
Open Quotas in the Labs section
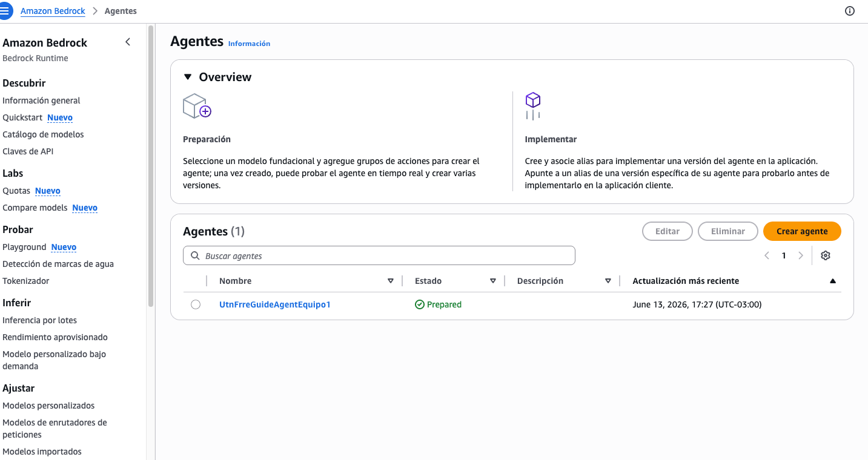[x=16, y=191]
